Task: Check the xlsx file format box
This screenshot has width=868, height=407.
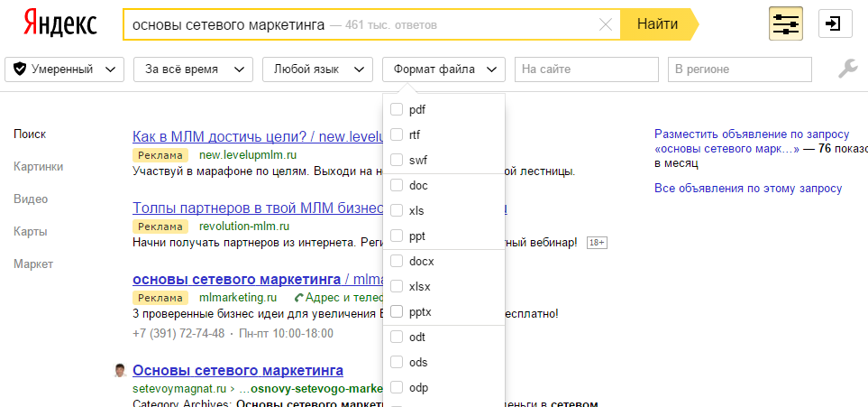Action: (x=397, y=287)
